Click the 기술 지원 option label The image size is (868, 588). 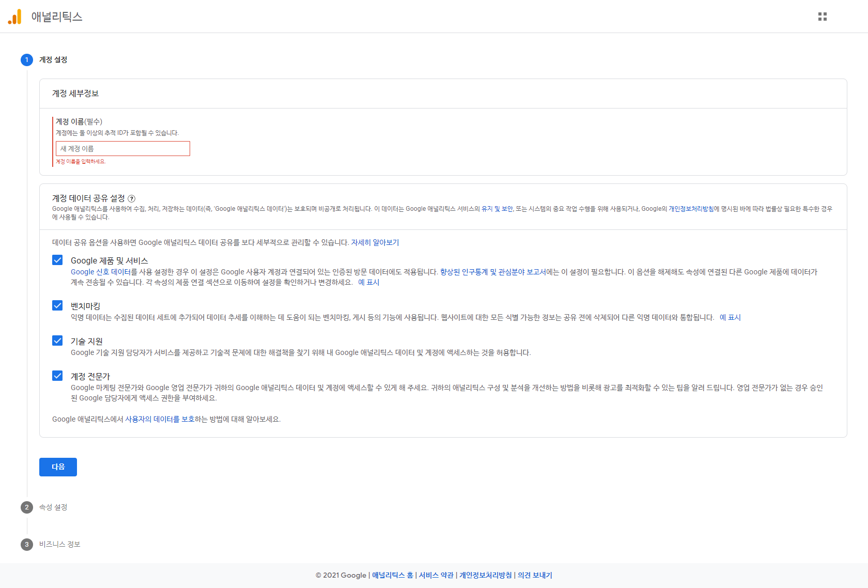87,342
